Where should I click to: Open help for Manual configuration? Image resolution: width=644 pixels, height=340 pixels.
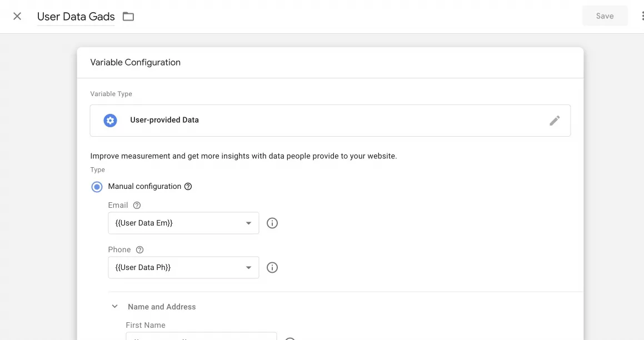(x=188, y=187)
